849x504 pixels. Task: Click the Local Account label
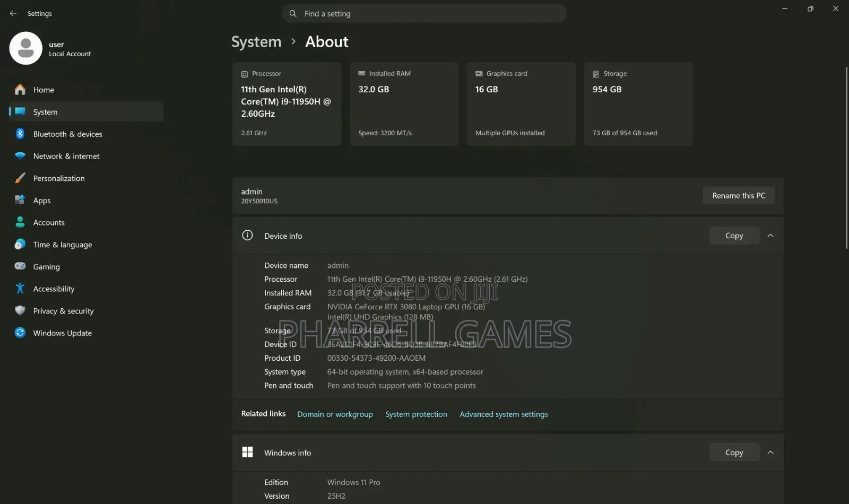70,54
